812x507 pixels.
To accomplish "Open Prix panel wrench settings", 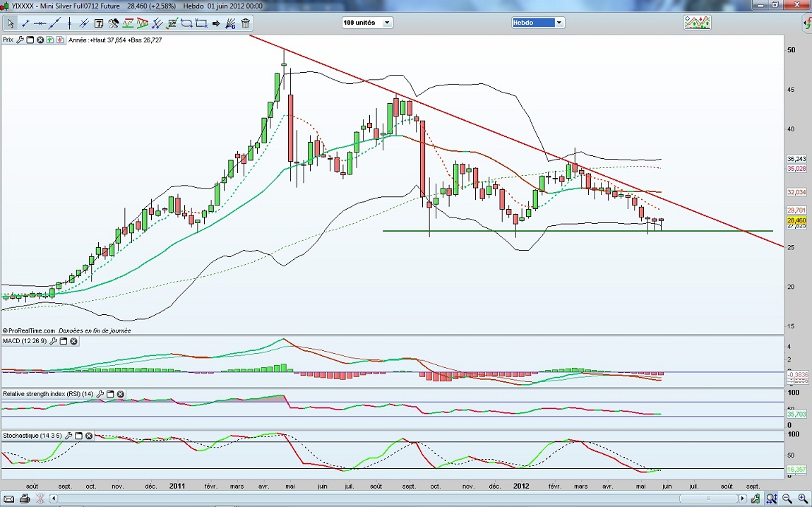I will click(x=20, y=40).
